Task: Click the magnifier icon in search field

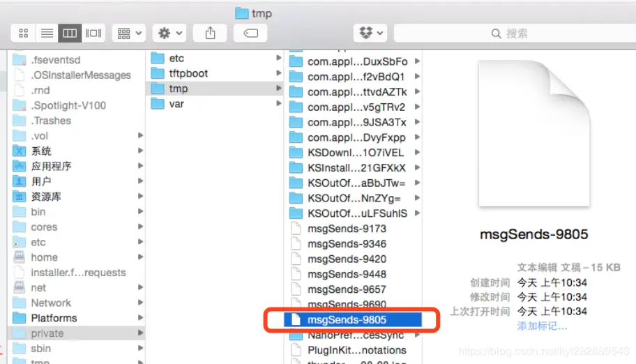Action: tap(496, 33)
